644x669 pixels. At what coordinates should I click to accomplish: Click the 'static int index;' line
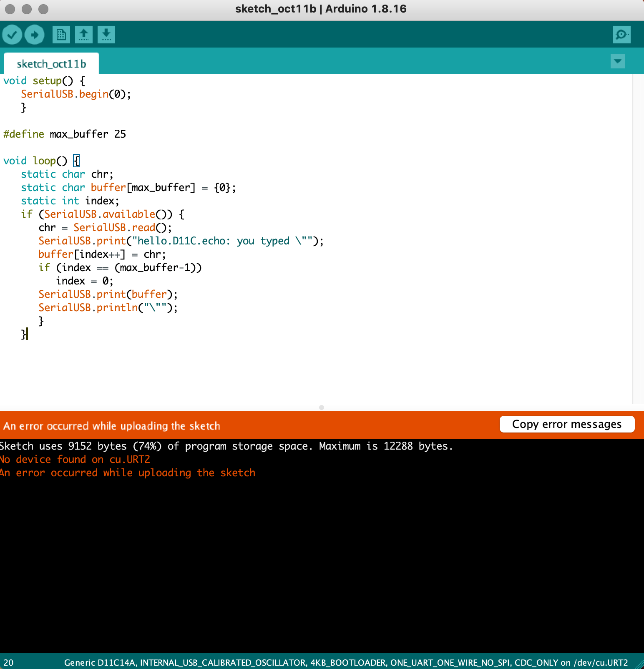[70, 201]
